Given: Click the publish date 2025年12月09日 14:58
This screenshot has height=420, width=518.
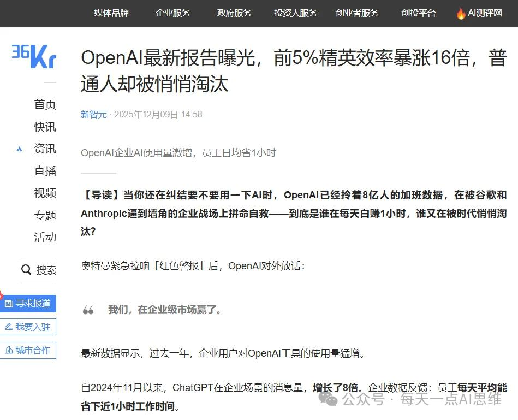Looking at the screenshot, I should [x=158, y=114].
